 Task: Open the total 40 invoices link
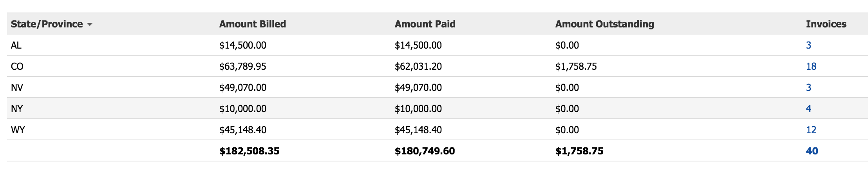tap(812, 151)
